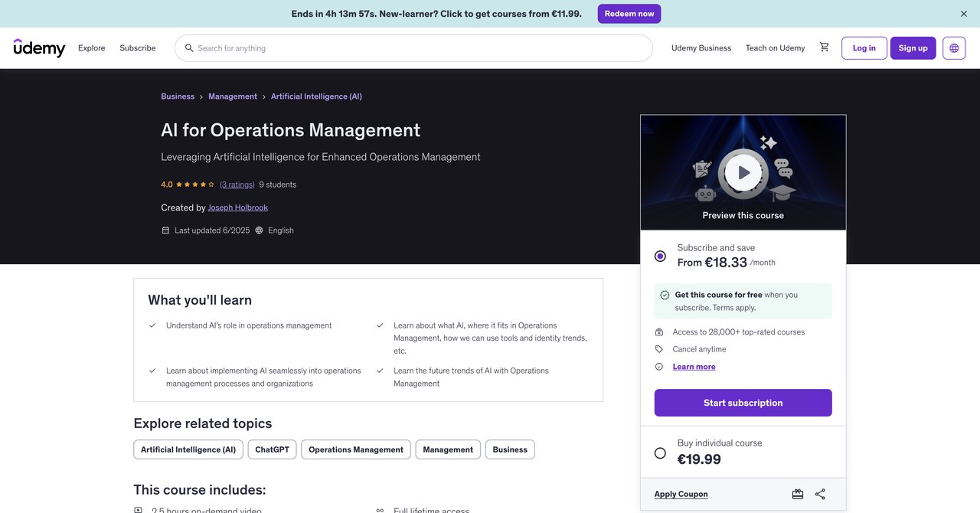Select the Business topic chip
Screen dimensions: 980x513
510,449
